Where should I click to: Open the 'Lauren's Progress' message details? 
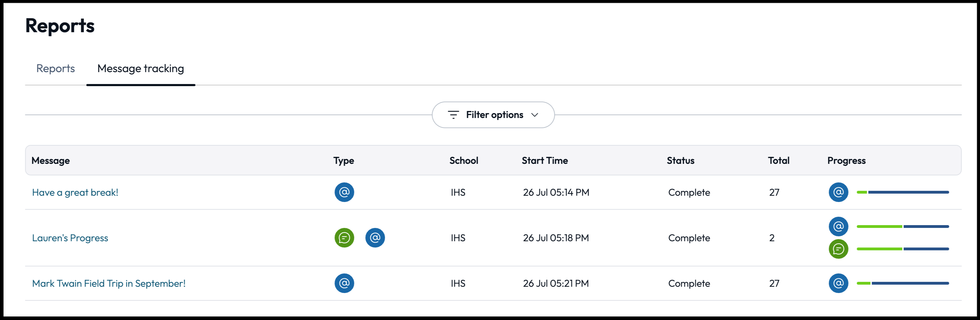(70, 238)
